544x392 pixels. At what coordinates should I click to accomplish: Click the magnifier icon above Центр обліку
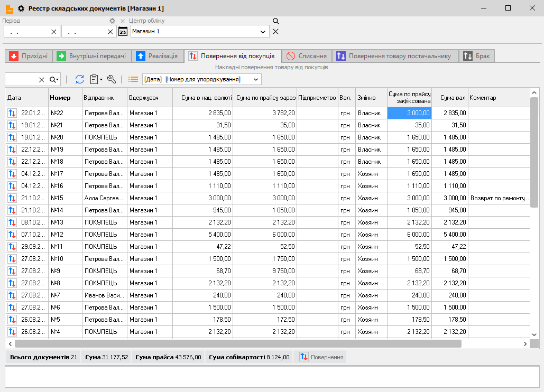click(275, 21)
